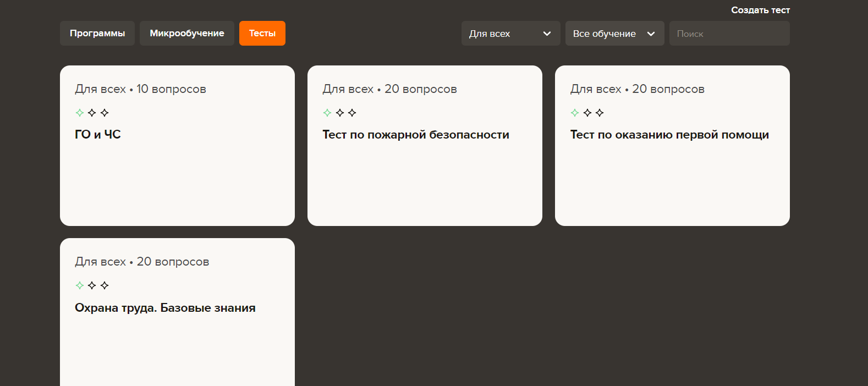Expand the Для всех audience filter dropdown
This screenshot has height=386, width=868.
point(510,34)
